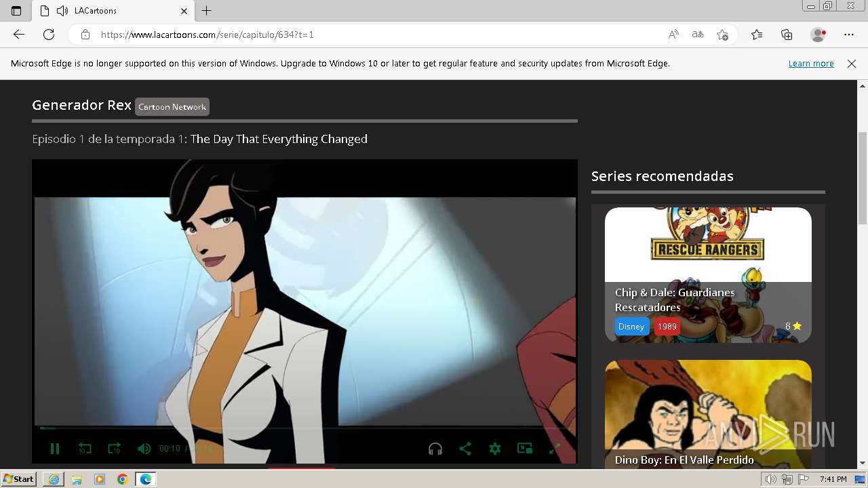This screenshot has width=868, height=488.
Task: Open Edge Settings and more menu
Action: tap(849, 35)
